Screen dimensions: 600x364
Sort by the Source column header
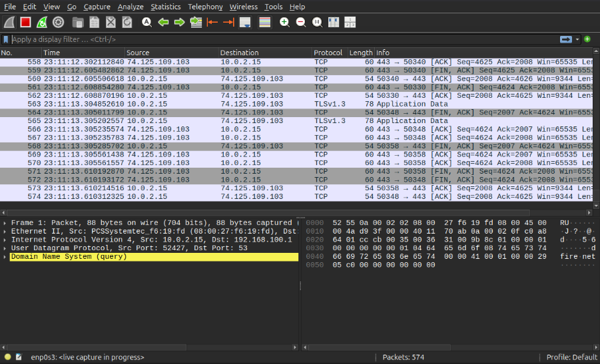(172, 53)
